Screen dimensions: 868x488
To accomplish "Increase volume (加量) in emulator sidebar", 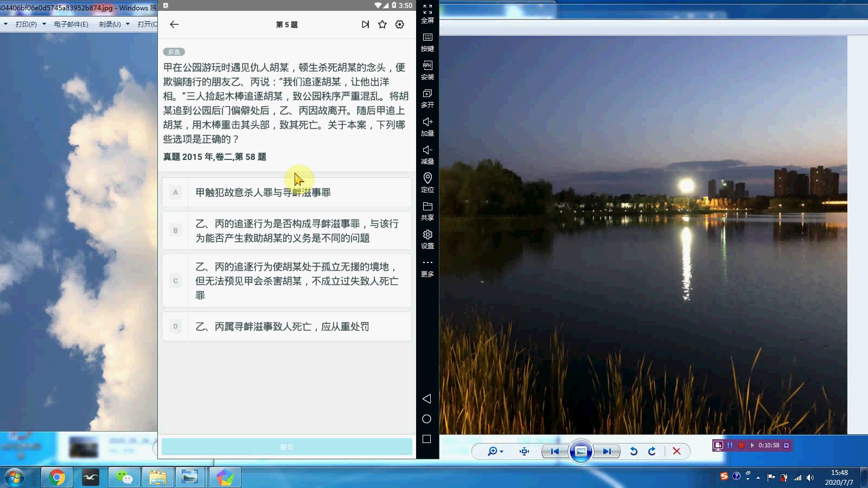I will coord(427,127).
